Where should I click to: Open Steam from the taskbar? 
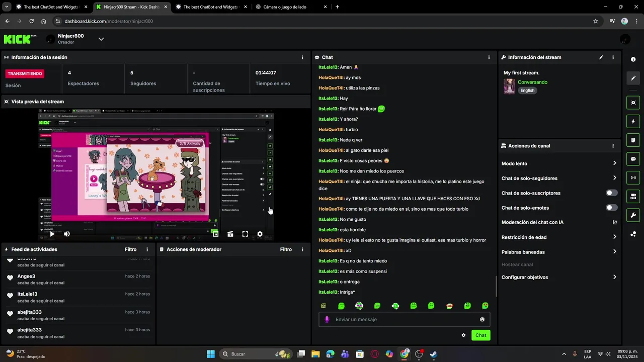(434, 354)
